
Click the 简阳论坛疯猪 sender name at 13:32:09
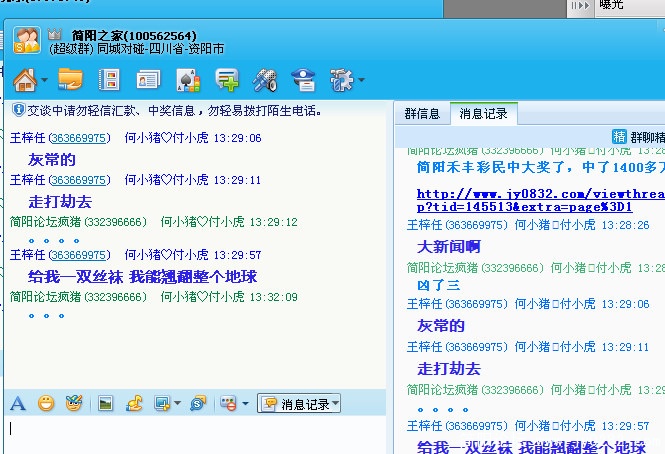[45, 297]
